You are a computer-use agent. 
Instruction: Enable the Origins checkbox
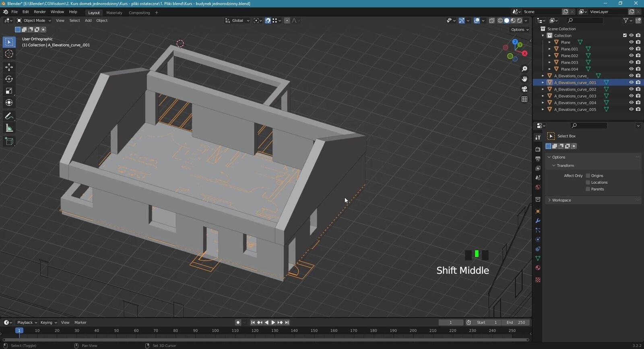tap(588, 176)
